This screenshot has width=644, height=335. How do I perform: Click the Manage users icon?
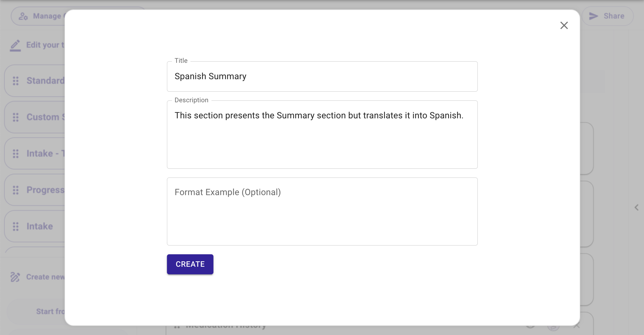[x=23, y=16]
